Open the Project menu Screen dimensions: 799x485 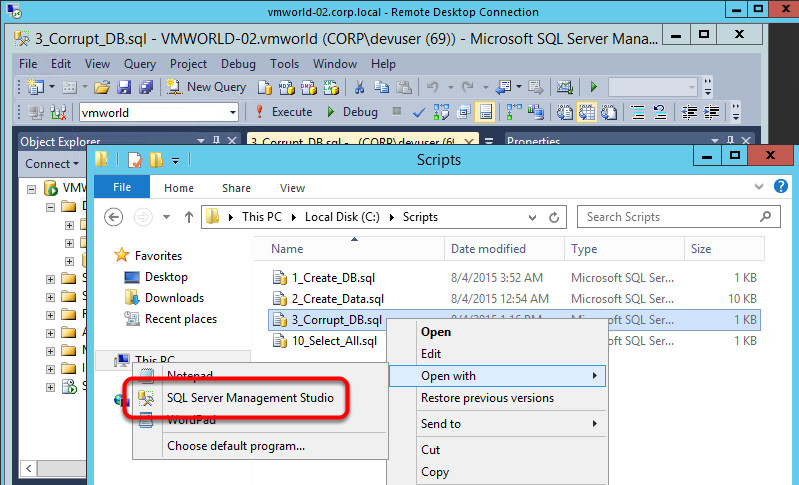point(189,64)
